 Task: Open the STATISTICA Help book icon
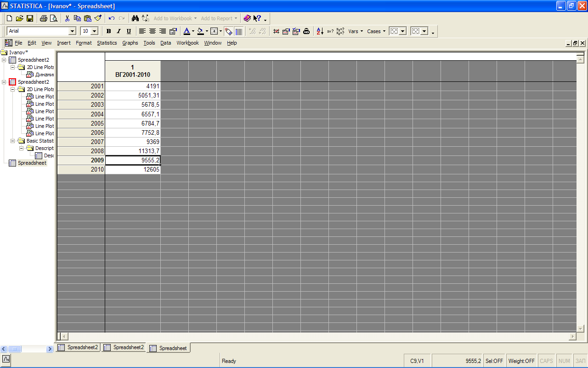point(247,18)
